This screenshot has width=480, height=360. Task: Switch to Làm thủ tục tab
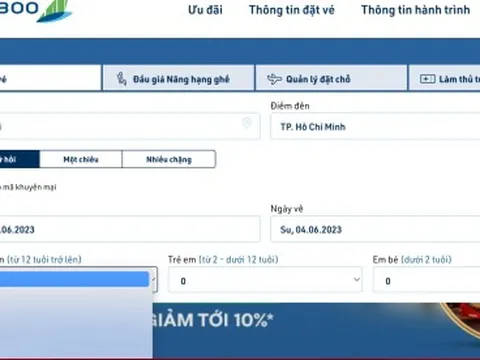[445, 79]
